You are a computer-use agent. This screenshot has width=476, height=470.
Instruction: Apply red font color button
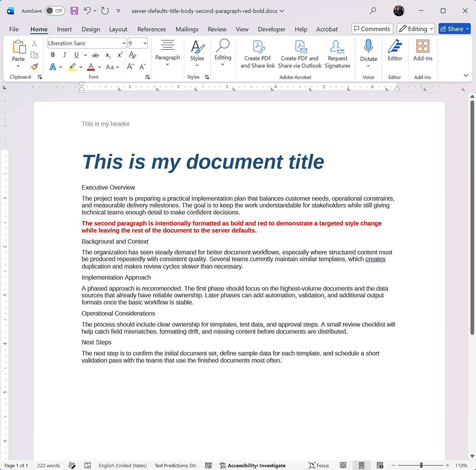pyautogui.click(x=91, y=67)
